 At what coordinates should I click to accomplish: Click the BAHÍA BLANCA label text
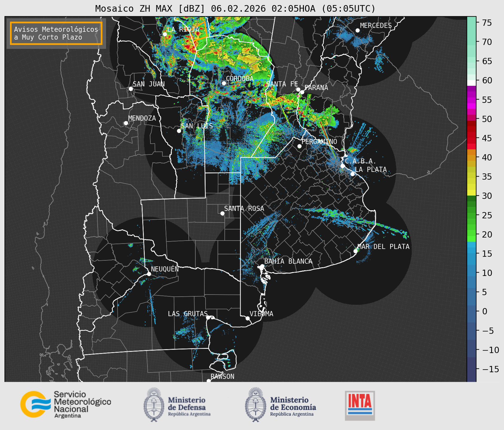(288, 261)
